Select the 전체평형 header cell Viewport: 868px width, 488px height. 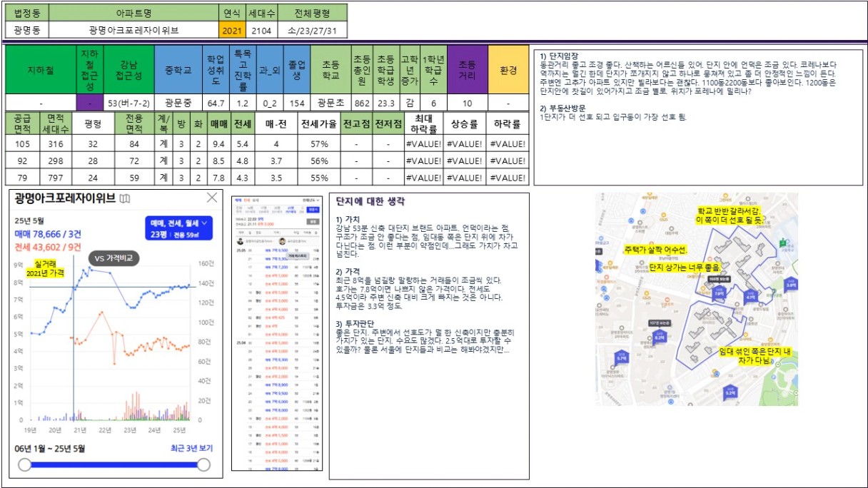pyautogui.click(x=311, y=13)
